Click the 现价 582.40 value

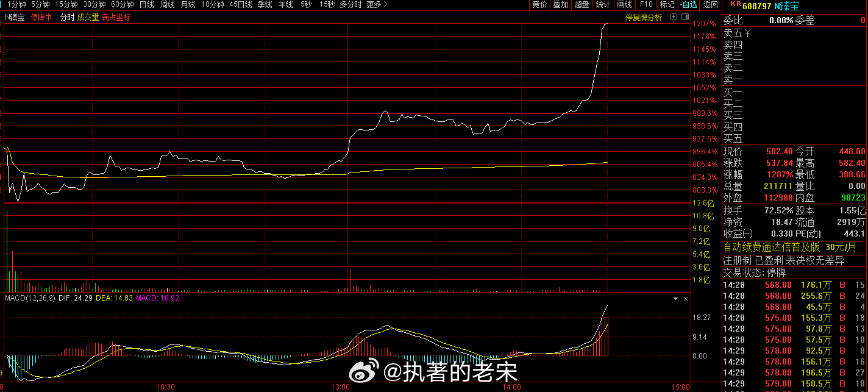[x=780, y=151]
